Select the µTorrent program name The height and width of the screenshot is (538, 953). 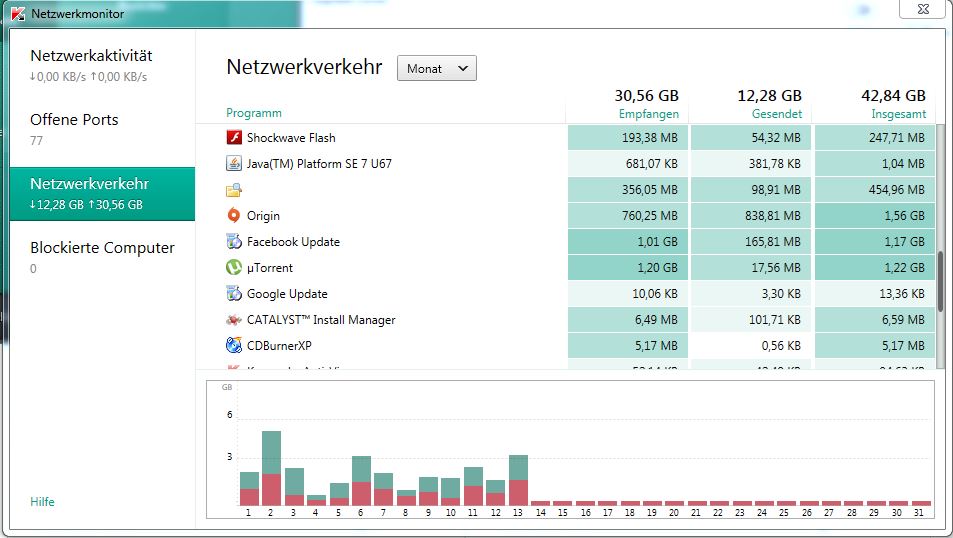coord(270,267)
